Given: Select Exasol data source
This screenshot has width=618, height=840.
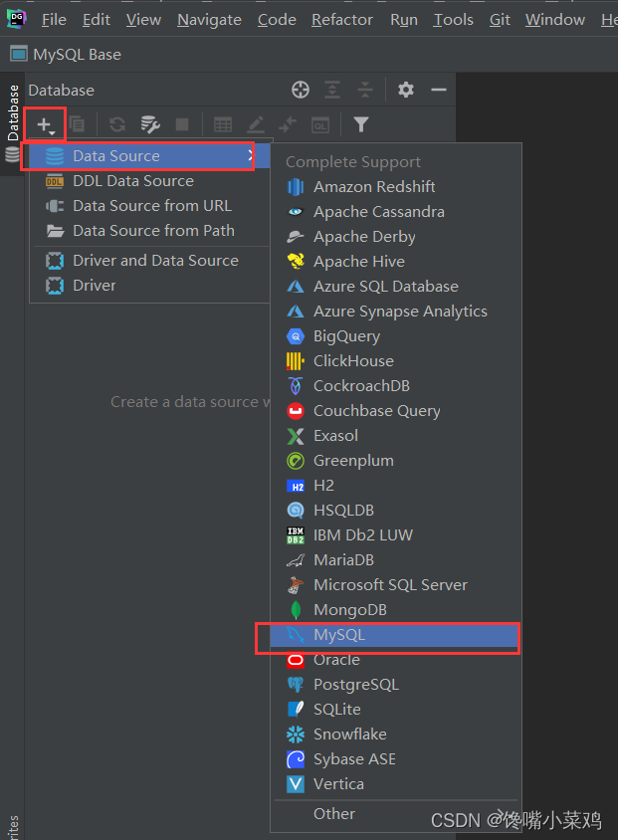Looking at the screenshot, I should (x=396, y=436).
